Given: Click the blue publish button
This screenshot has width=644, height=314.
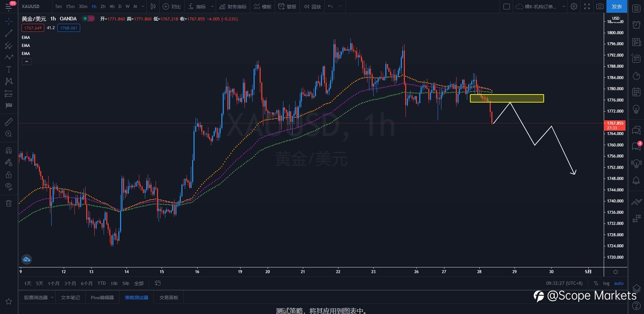Looking at the screenshot, I should point(616,6).
